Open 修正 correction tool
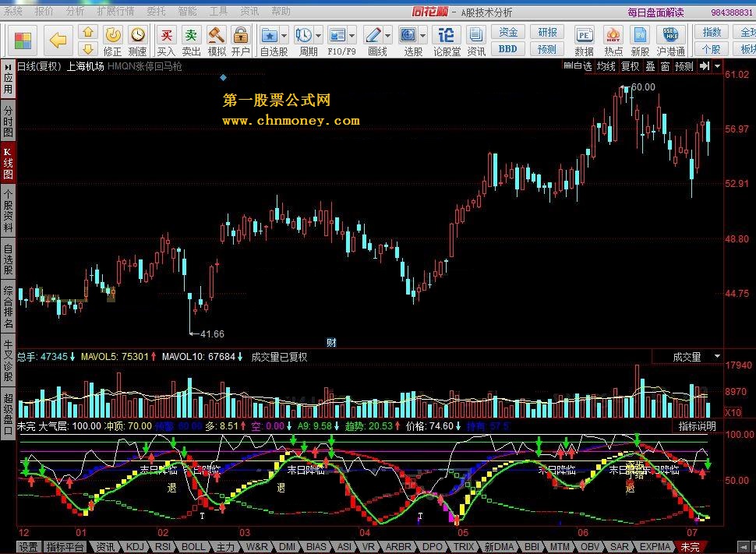The height and width of the screenshot is (554, 756). pyautogui.click(x=113, y=41)
